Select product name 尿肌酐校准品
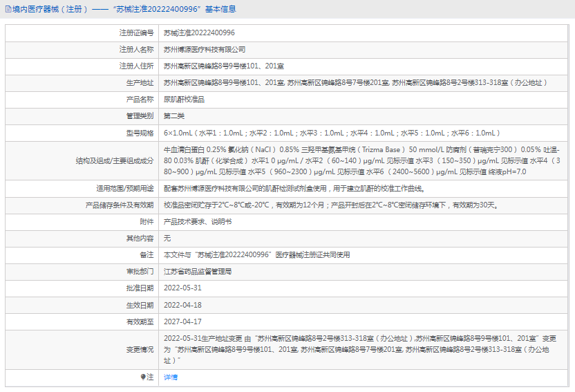Screen dimensions: 575x392 (184, 100)
